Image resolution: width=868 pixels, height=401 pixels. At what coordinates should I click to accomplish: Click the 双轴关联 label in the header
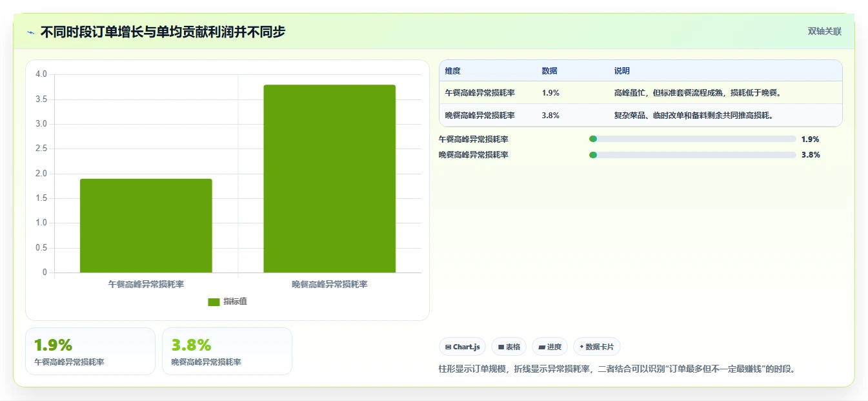824,32
